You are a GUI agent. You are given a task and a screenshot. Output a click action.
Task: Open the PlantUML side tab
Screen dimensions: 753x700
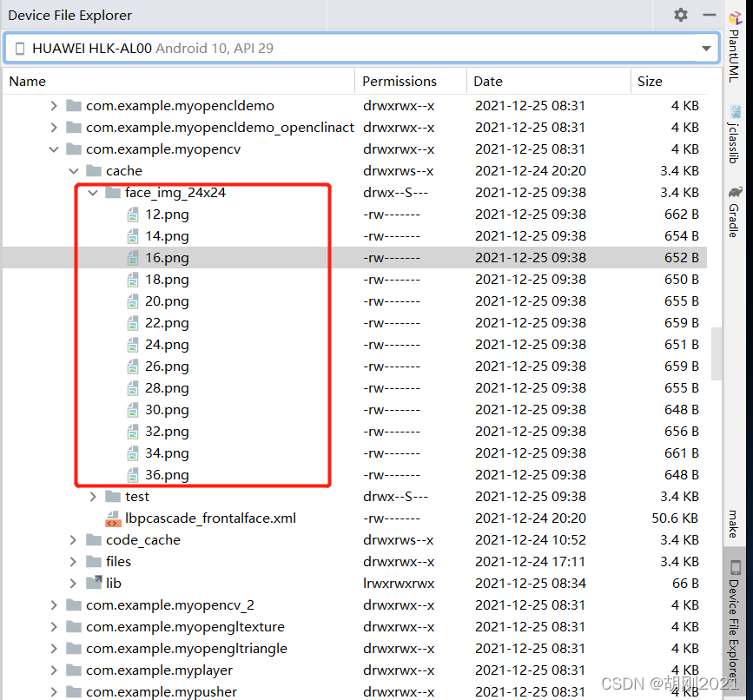click(x=734, y=48)
